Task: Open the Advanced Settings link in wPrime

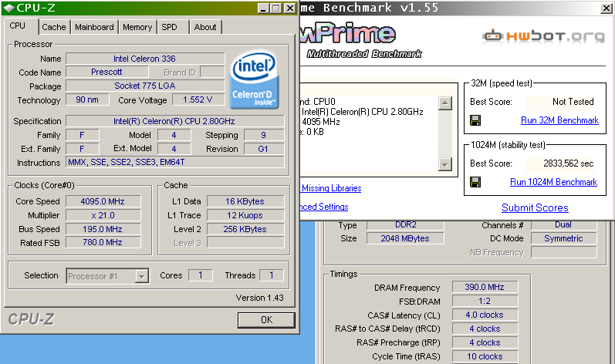Action: (x=324, y=207)
